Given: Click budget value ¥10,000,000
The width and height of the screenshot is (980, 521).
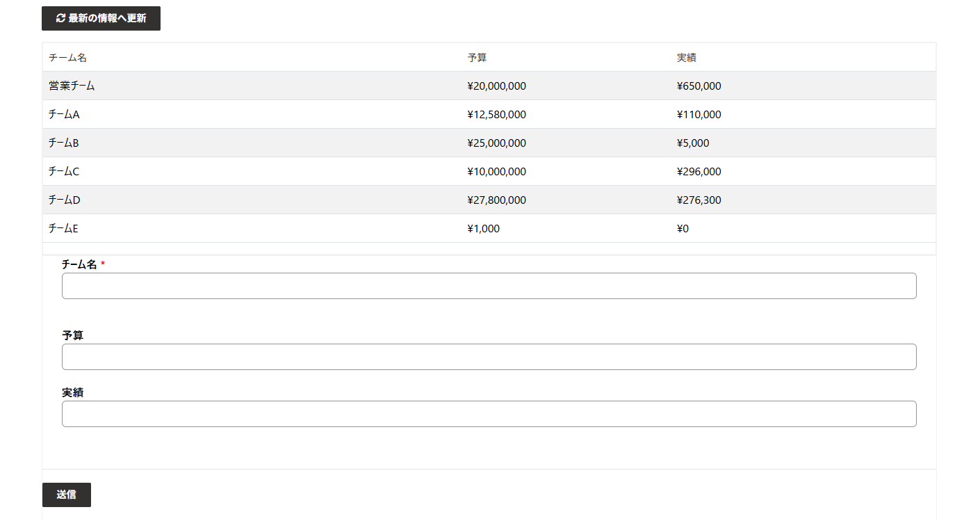Looking at the screenshot, I should (497, 172).
